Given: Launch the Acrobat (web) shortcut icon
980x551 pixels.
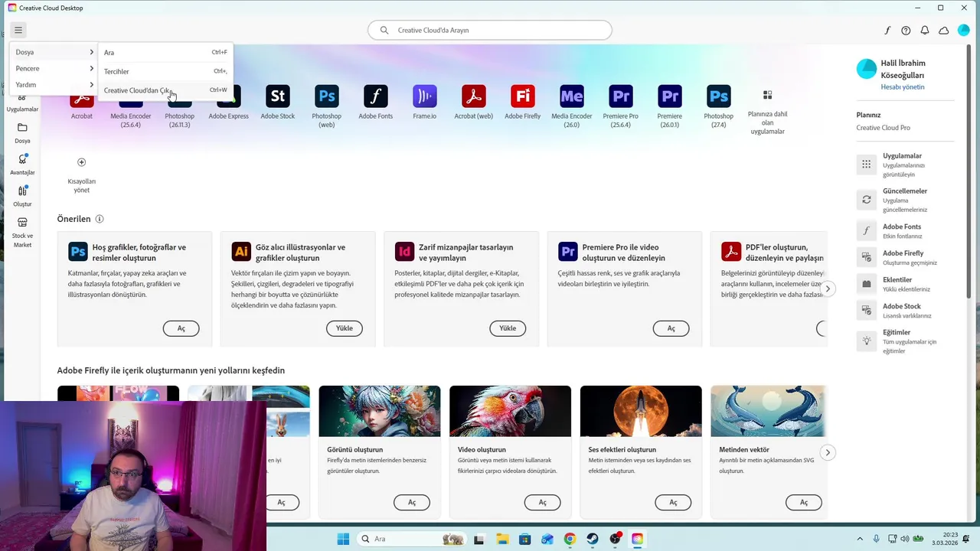Looking at the screenshot, I should click(x=474, y=96).
